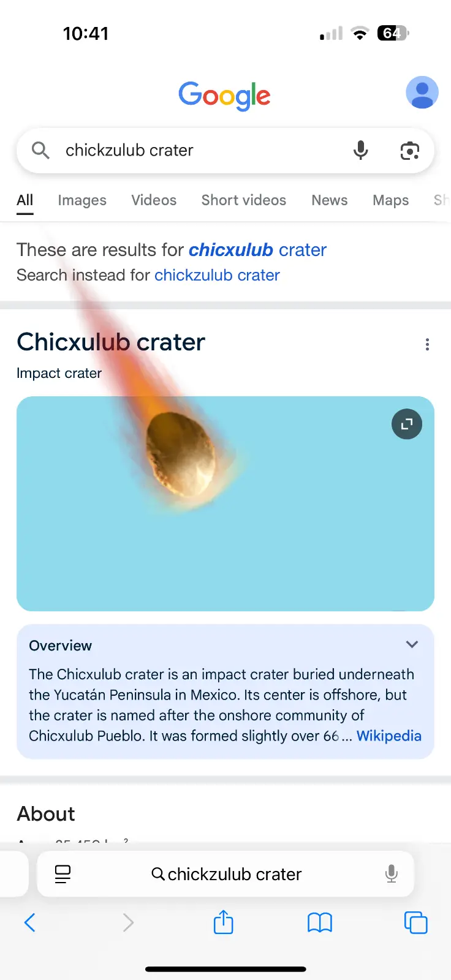Screen dimensions: 451x980
Task: Collapse the Overview section chevron
Action: 412,644
